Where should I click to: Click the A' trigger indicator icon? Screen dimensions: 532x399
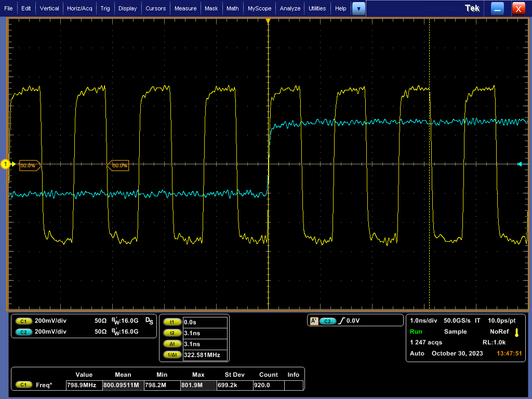pos(314,321)
